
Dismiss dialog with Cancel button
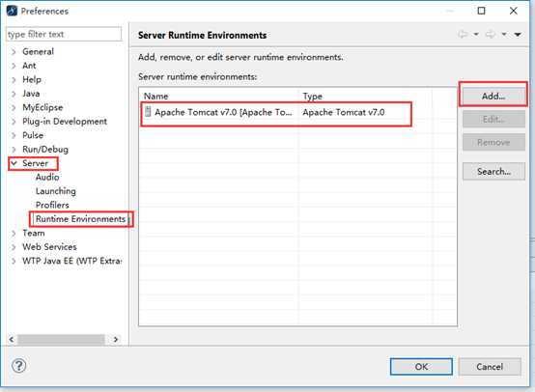490,366
